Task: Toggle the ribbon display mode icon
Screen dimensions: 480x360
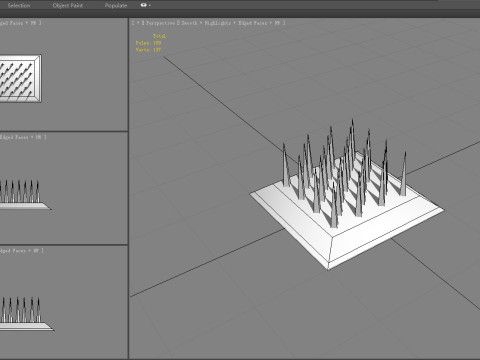Action: click(x=144, y=5)
